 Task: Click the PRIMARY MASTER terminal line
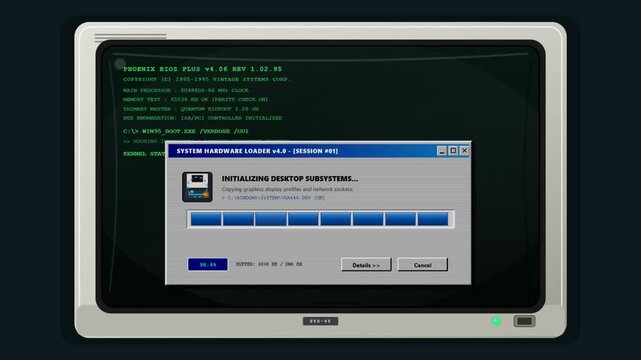pos(191,109)
